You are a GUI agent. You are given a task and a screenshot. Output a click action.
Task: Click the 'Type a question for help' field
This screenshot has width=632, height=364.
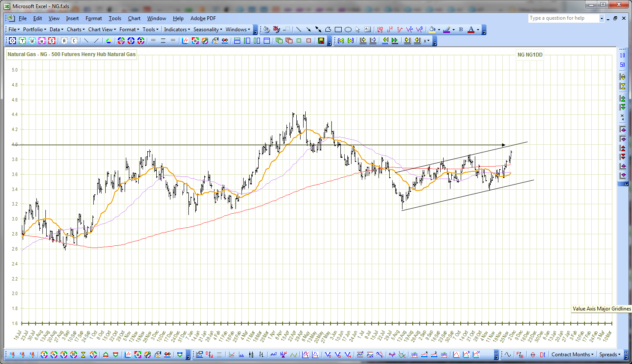[x=563, y=18]
